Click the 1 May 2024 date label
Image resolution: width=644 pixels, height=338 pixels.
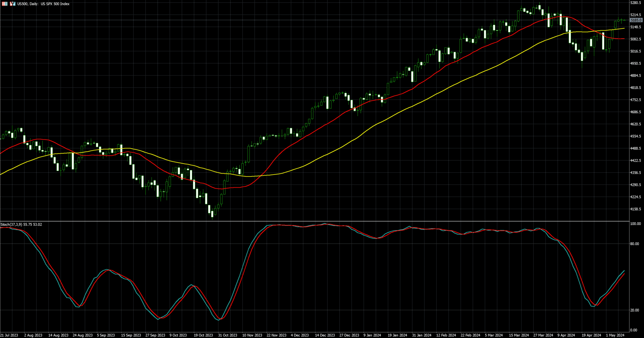615,335
